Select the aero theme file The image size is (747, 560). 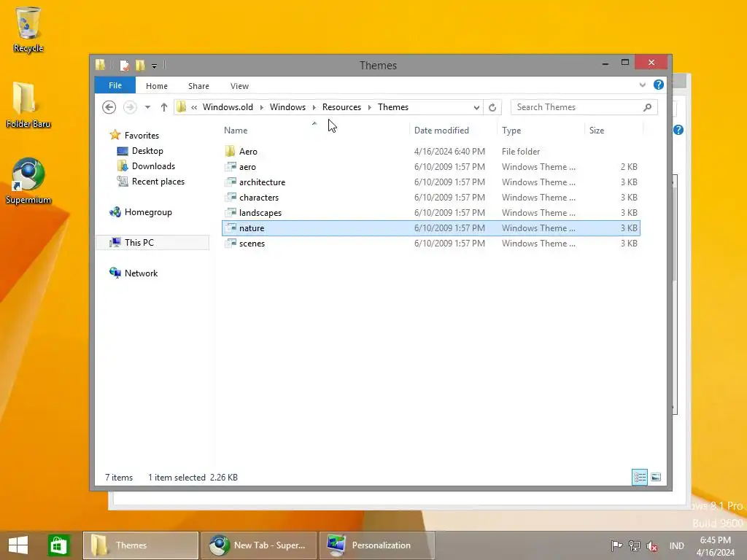(x=431, y=167)
